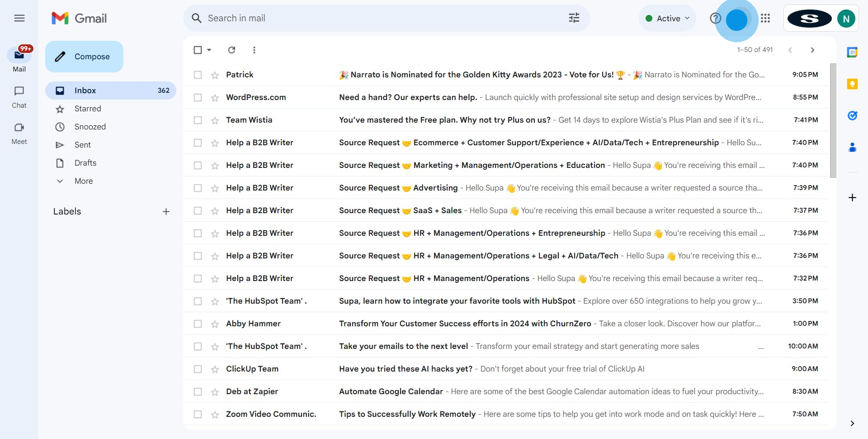This screenshot has width=868, height=439.
Task: Open the Narrato Golden Kitty Awards email
Action: pyautogui.click(x=505, y=75)
